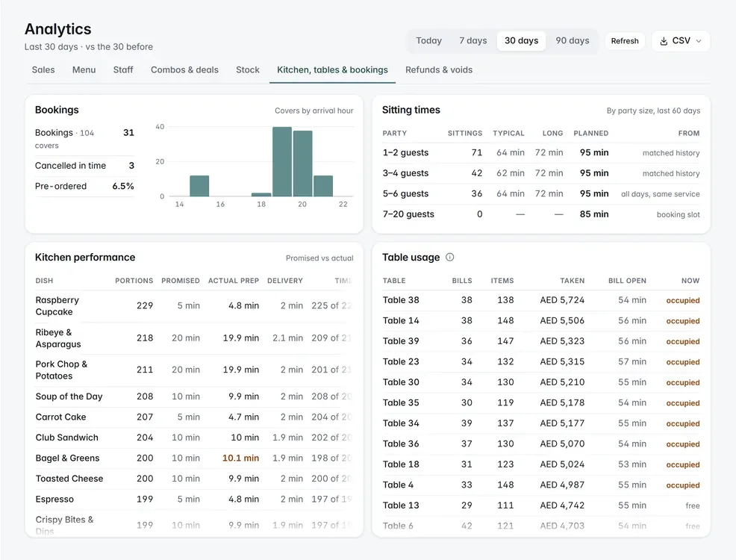This screenshot has height=560, width=736.
Task: Select the Soup of the Day row
Action: pyautogui.click(x=194, y=396)
